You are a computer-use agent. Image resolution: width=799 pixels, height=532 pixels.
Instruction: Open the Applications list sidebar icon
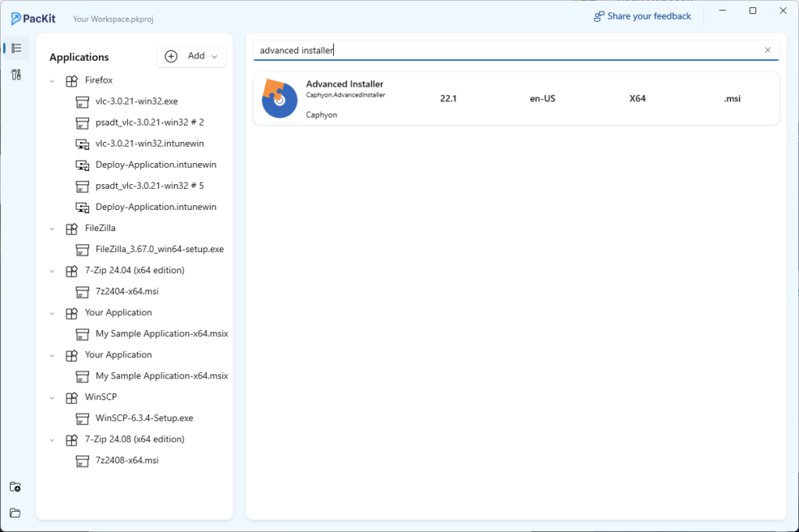click(16, 48)
